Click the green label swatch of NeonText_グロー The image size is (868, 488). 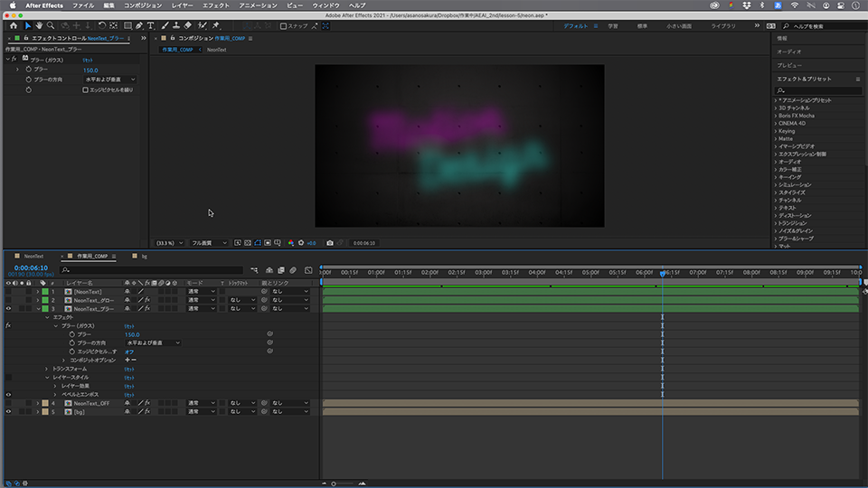click(45, 300)
